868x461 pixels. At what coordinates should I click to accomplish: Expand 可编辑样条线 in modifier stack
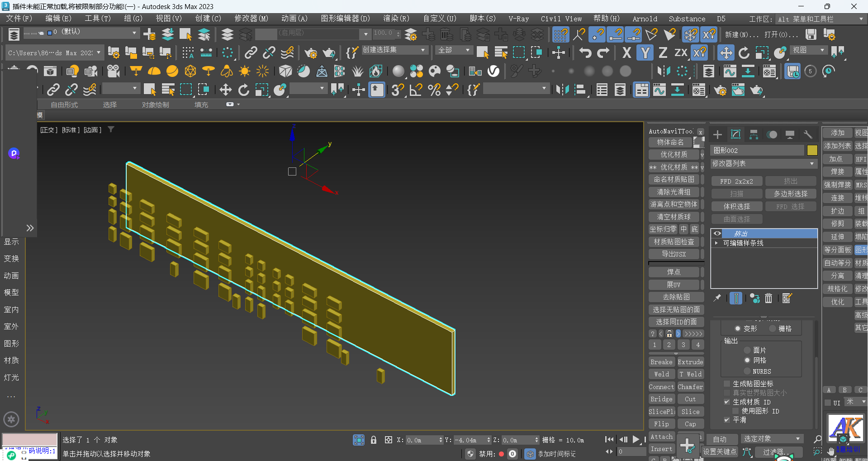[716, 243]
